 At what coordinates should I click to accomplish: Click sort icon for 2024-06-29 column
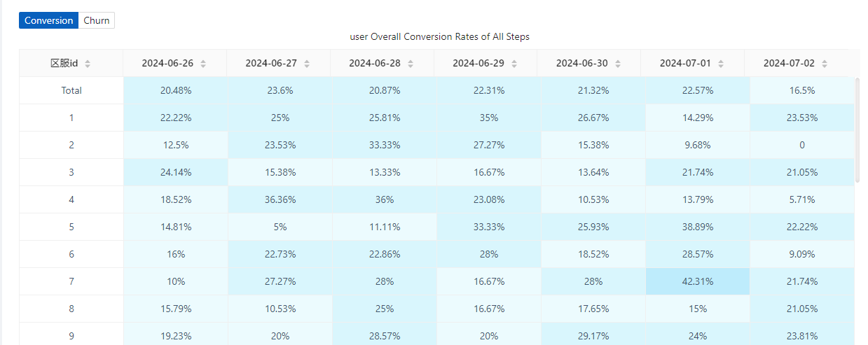pos(514,64)
